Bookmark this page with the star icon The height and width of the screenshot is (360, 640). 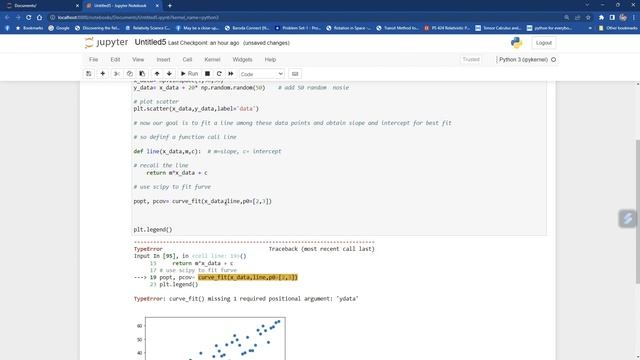click(x=588, y=18)
